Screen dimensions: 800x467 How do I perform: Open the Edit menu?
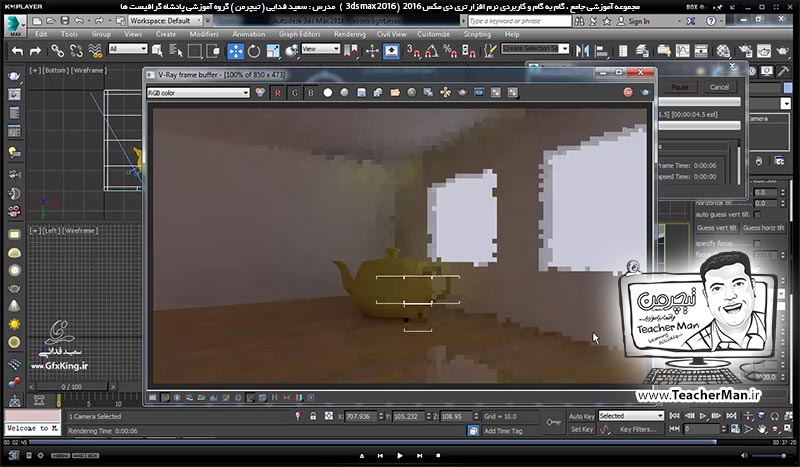41,34
